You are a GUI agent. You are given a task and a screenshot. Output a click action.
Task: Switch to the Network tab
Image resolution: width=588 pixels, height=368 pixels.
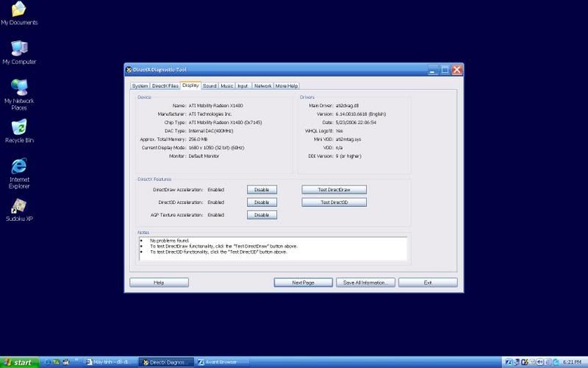262,86
